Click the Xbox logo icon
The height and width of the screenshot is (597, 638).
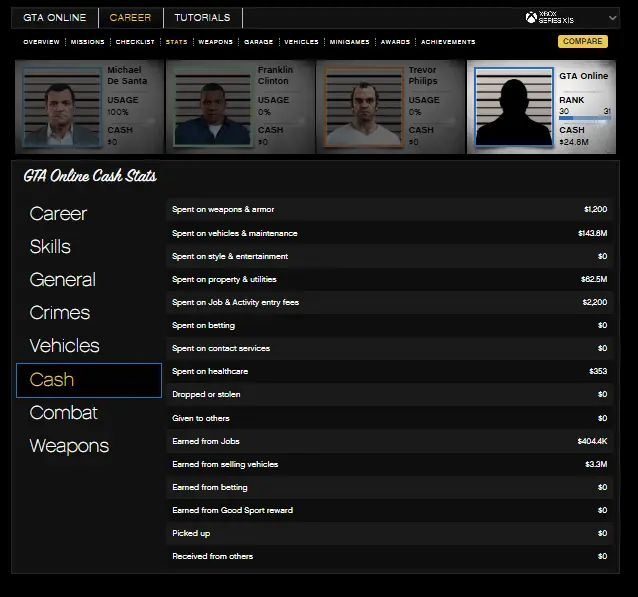531,18
